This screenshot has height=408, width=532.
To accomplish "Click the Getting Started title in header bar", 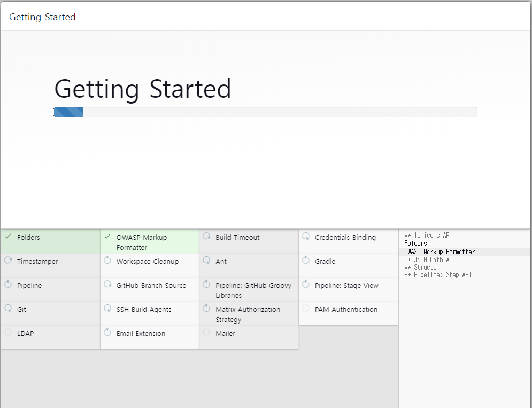I will 42,17.
